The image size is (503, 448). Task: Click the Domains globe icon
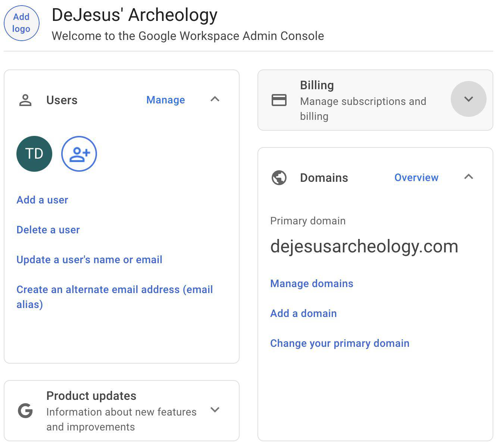point(279,178)
